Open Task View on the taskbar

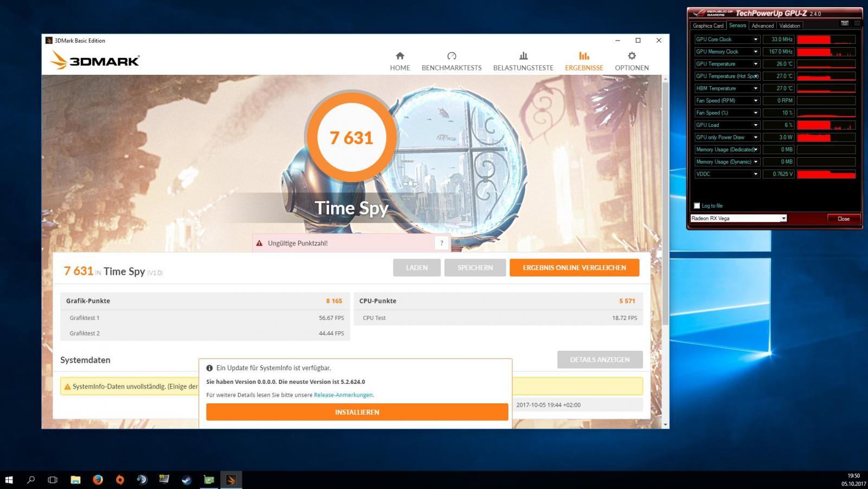coord(53,480)
